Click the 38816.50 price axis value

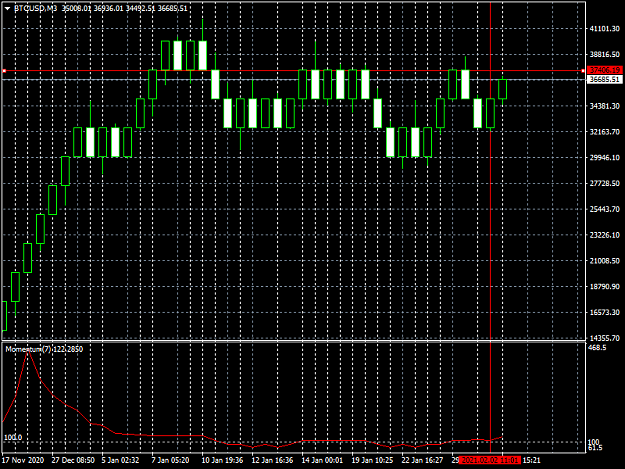tap(605, 54)
